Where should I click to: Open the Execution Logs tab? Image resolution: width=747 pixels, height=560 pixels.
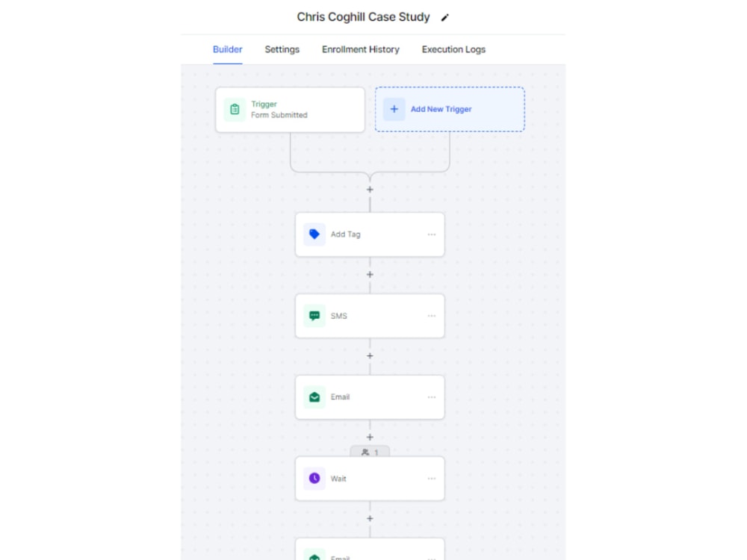click(453, 49)
